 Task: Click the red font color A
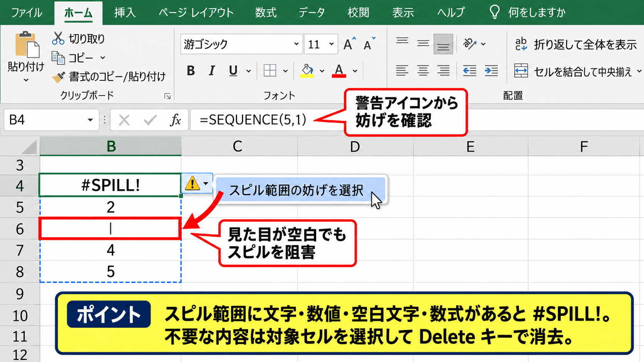[339, 71]
